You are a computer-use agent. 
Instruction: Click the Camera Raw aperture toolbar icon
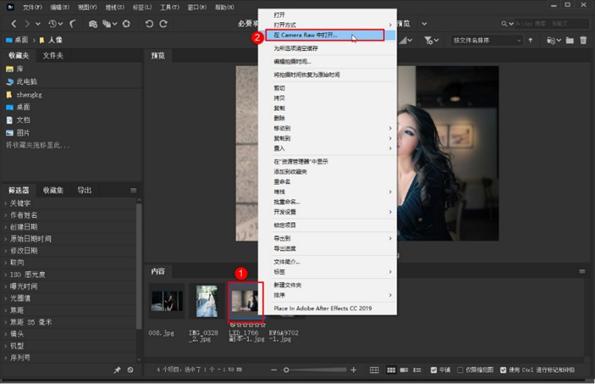126,24
